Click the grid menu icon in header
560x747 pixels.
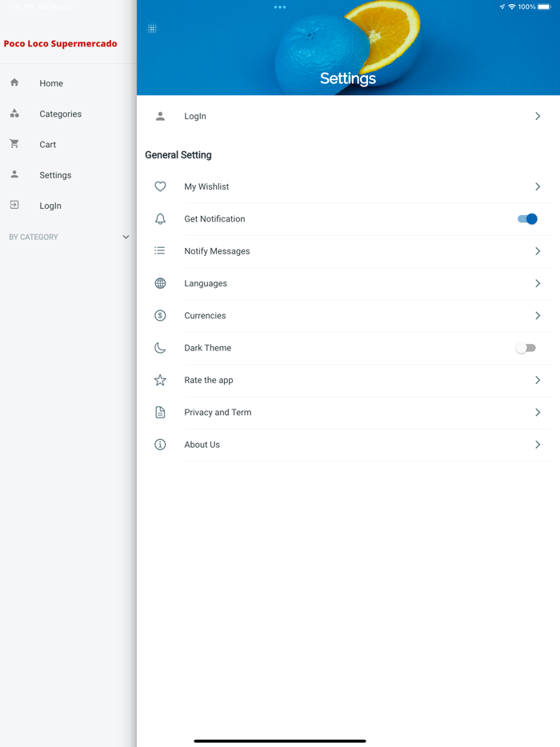coord(152,29)
